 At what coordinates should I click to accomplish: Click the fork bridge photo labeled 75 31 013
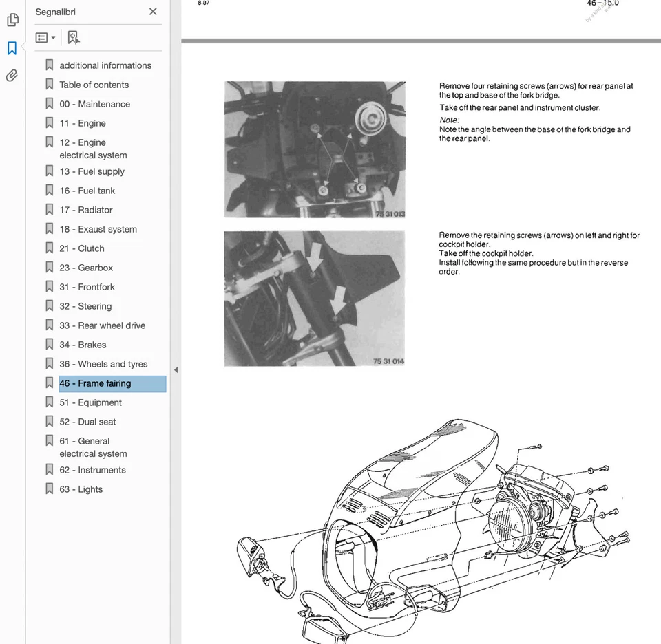point(315,149)
